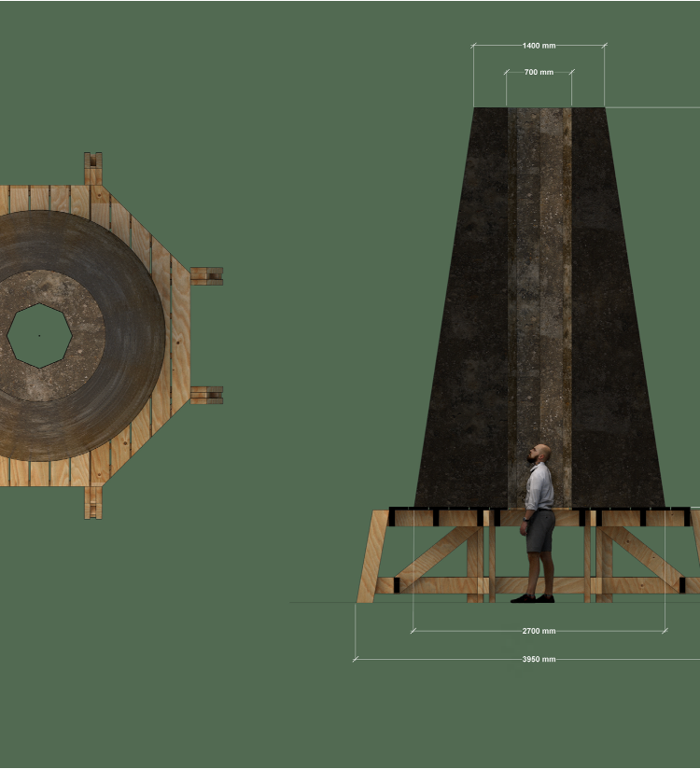Click the octagonal opening in the plan view
Image resolution: width=700 pixels, height=769 pixels.
pos(40,336)
